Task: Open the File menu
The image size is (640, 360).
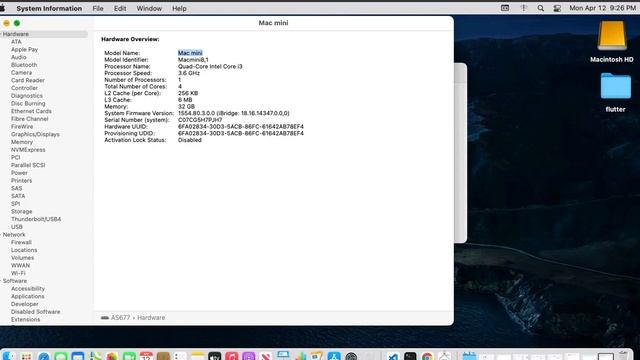Action: point(98,8)
